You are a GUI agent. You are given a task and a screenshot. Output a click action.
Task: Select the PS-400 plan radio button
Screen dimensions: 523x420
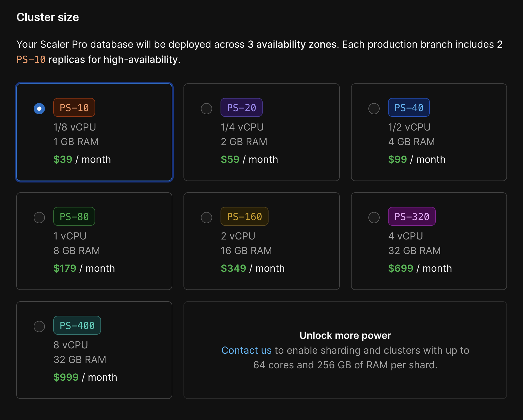coord(39,326)
